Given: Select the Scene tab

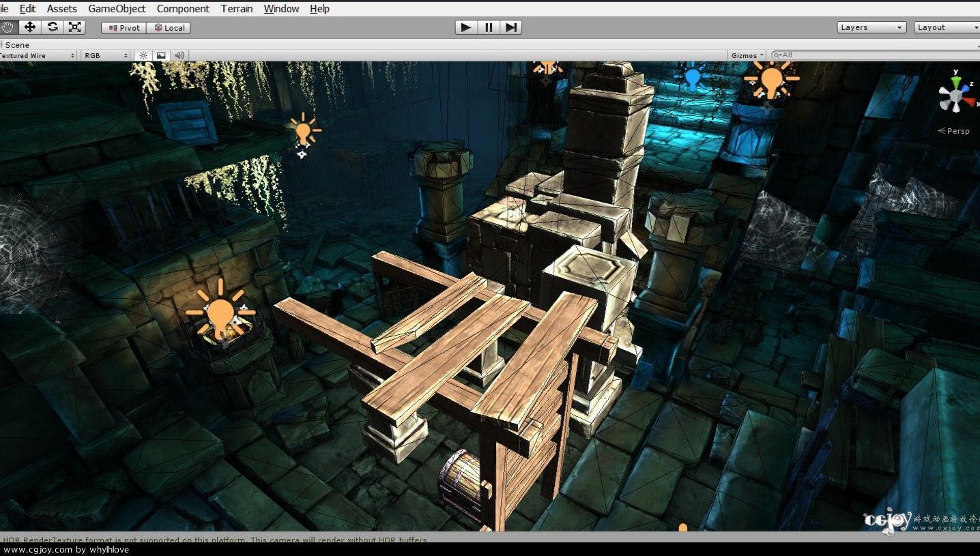Looking at the screenshot, I should 15,44.
